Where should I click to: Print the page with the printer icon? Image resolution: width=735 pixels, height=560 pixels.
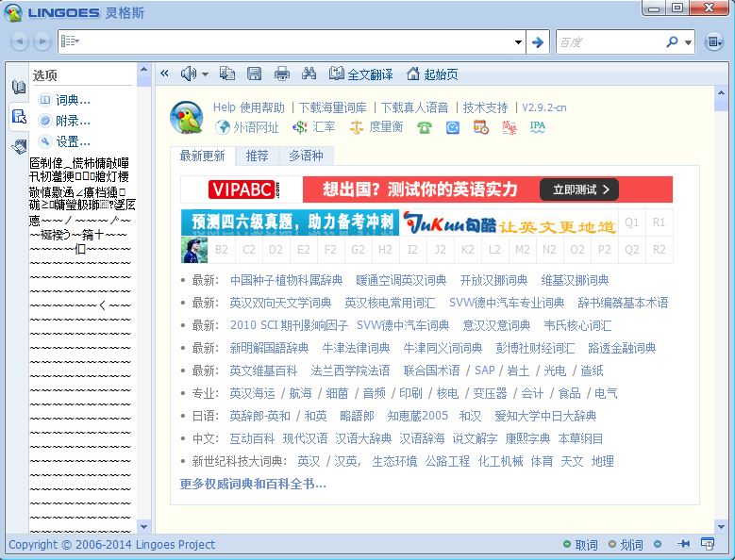(282, 74)
